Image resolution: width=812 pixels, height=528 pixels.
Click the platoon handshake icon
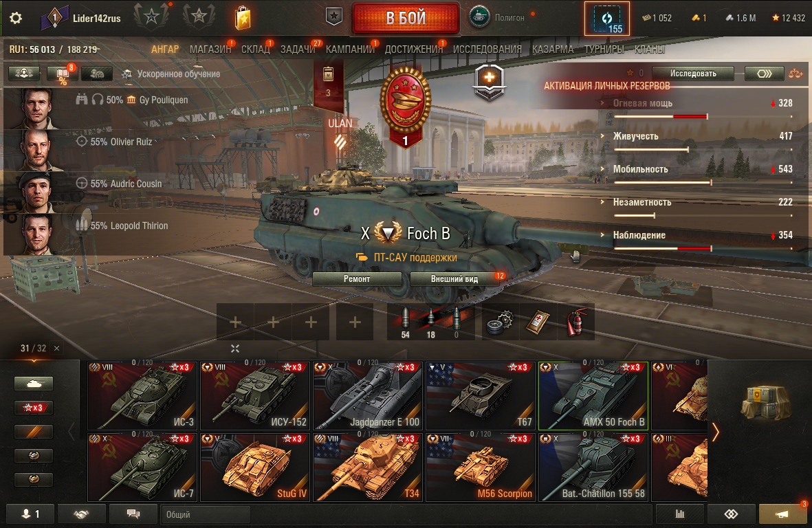tap(81, 514)
